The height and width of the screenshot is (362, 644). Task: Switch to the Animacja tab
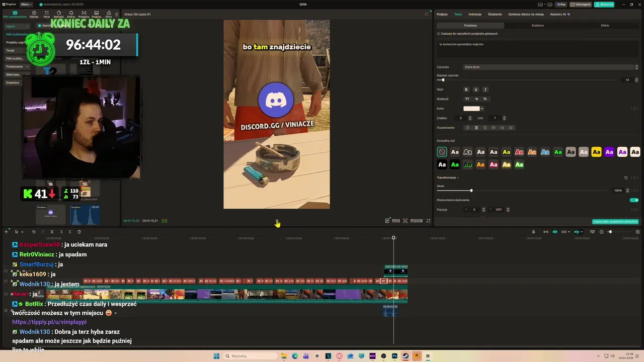(x=475, y=14)
